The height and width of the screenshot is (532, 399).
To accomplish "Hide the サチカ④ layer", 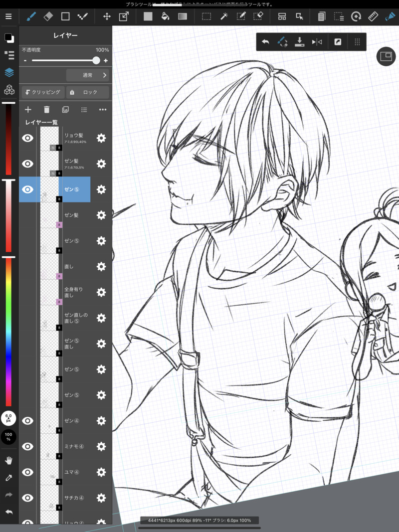I will (27, 498).
